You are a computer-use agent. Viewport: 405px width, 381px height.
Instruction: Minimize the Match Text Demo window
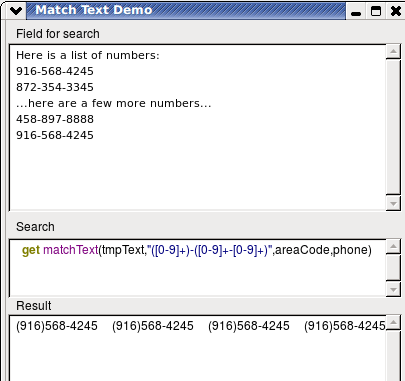(356, 12)
